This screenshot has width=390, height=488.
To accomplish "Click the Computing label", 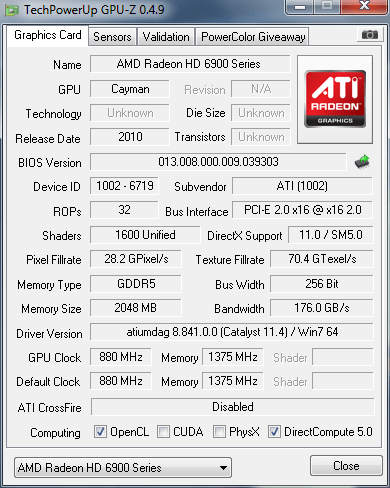I will (x=55, y=433).
